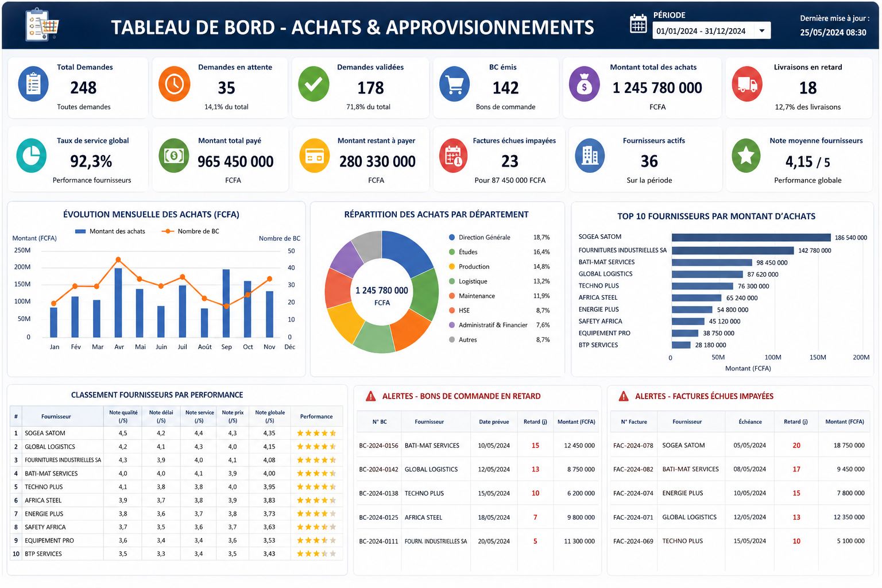Click the orange 'Nombre de BC' legend marker
This screenshot has width=882, height=588.
pyautogui.click(x=167, y=231)
